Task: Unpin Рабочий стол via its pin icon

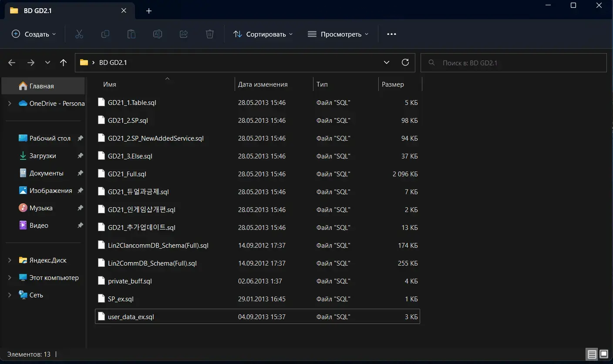Action: (x=80, y=138)
